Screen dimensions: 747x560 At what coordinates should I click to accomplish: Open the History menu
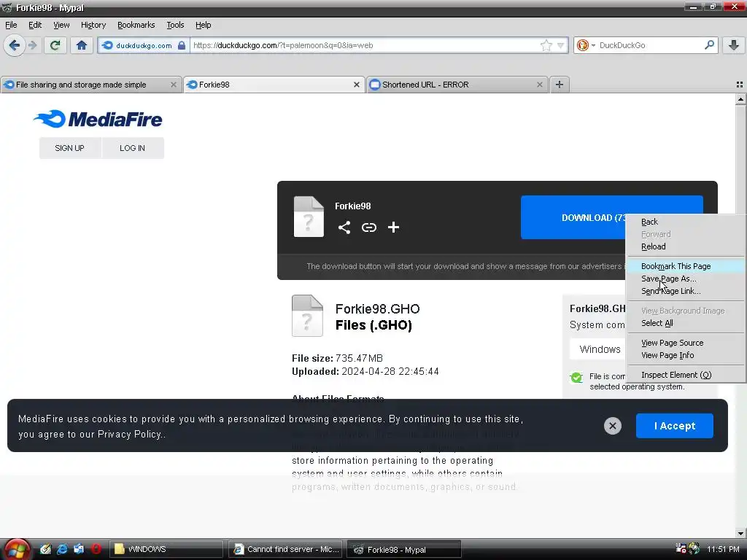pos(93,25)
